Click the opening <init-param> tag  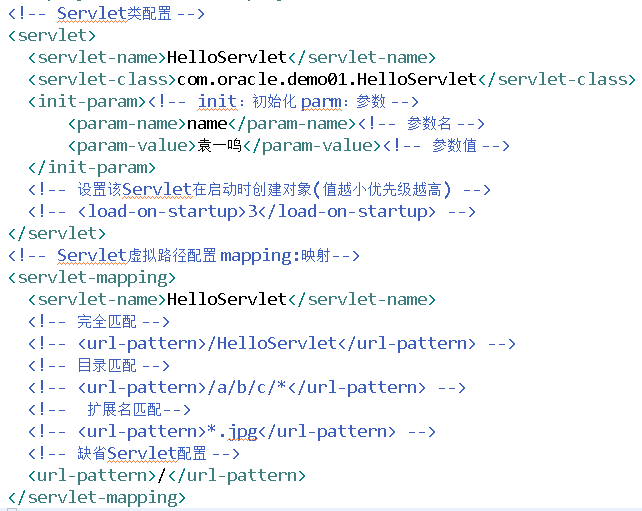coord(87,102)
